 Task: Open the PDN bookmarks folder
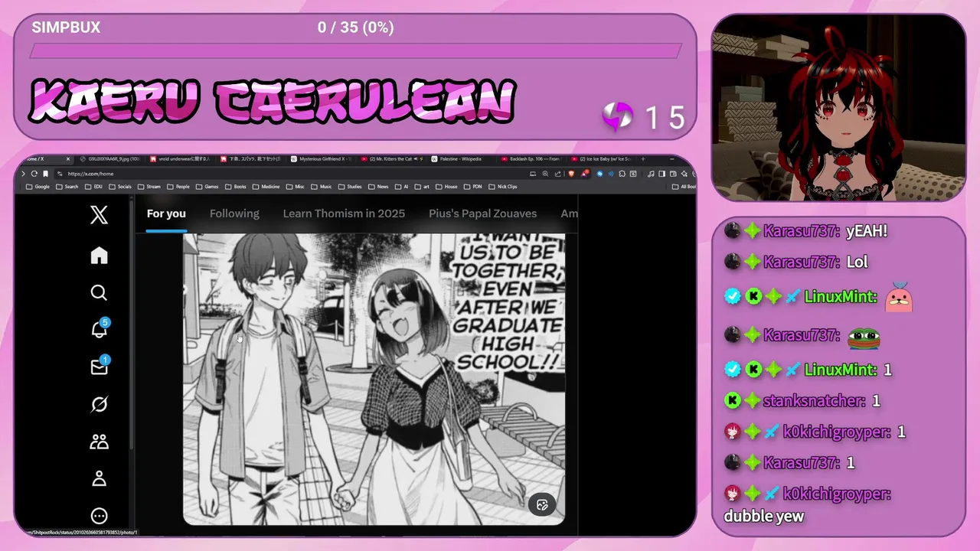473,187
